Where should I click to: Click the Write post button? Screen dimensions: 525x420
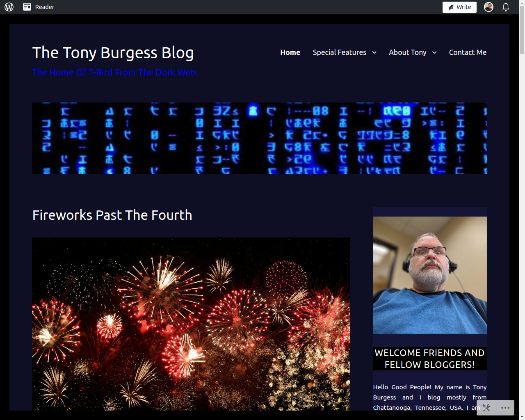click(x=459, y=7)
